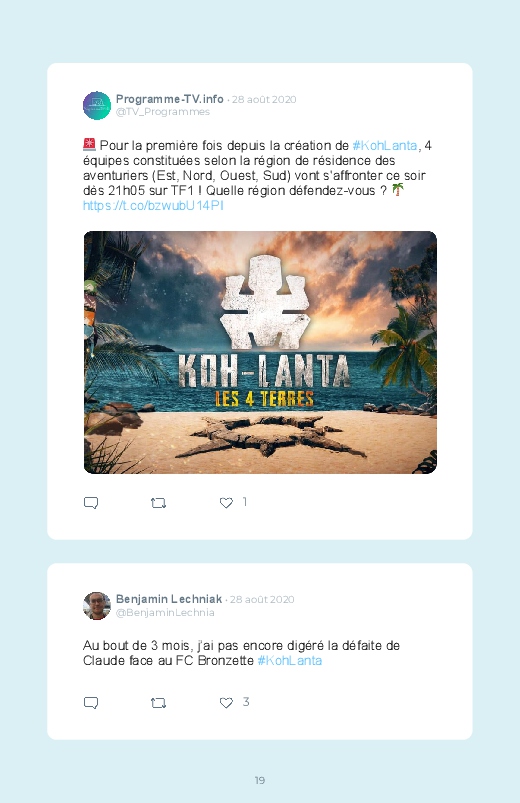This screenshot has width=520, height=803.
Task: Open the Programme-TV.info account name
Action: [170, 99]
